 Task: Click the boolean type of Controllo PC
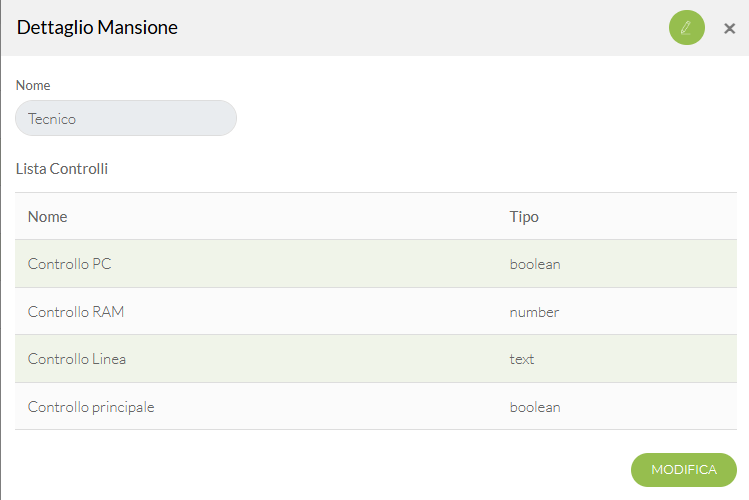pyautogui.click(x=535, y=264)
